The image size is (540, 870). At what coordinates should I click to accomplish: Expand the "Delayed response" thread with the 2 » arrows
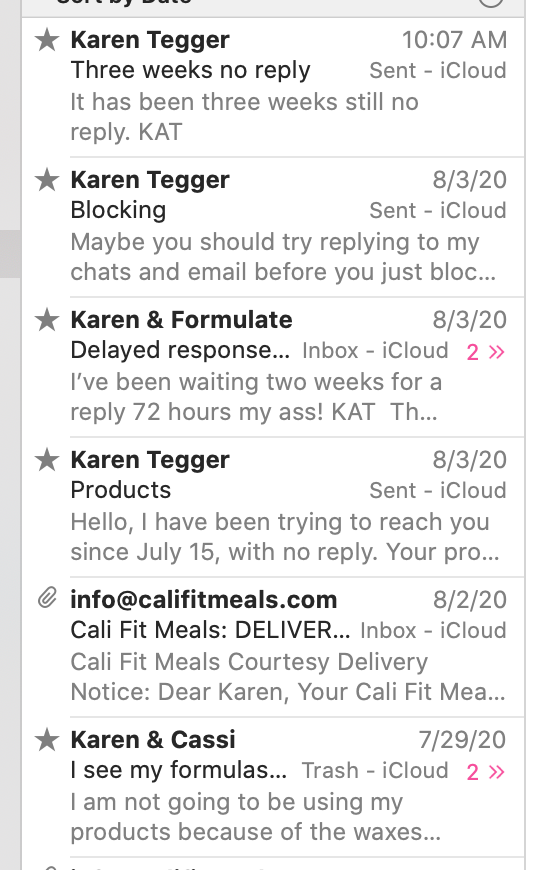pyautogui.click(x=486, y=352)
